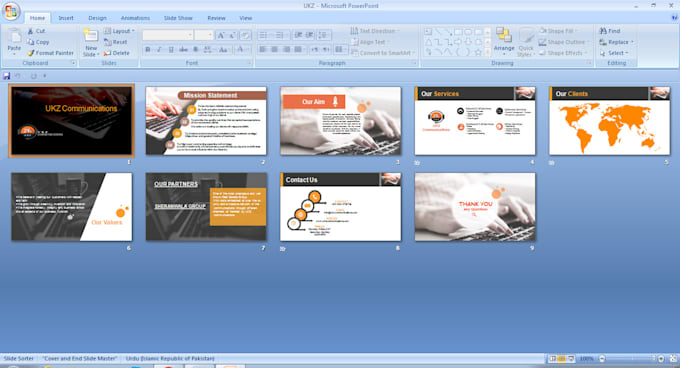The height and width of the screenshot is (368, 680).
Task: Activate the Format Painter tool
Action: [x=51, y=53]
